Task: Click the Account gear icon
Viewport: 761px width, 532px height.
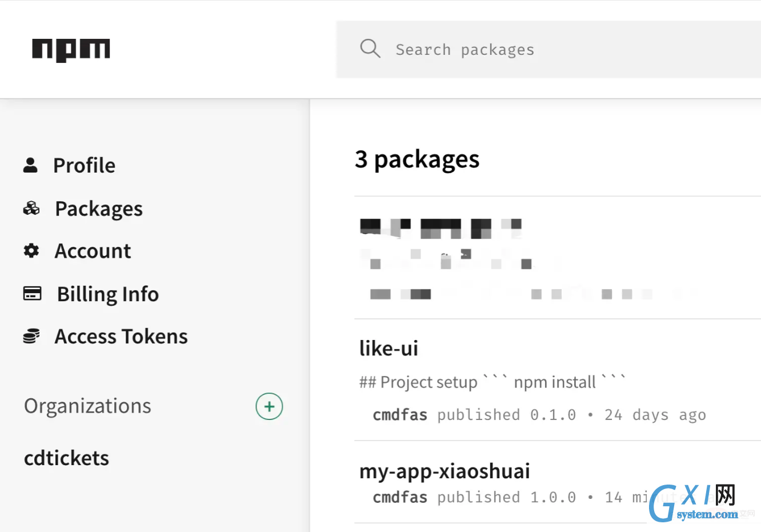Action: point(31,250)
